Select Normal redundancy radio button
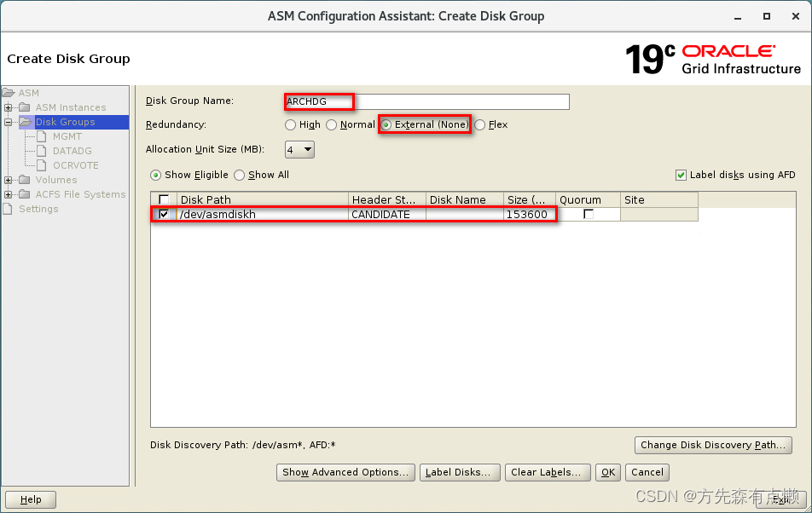 pos(332,125)
